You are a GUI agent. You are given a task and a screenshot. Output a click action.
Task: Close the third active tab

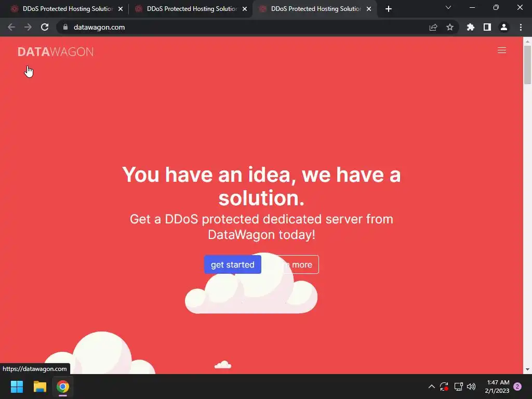[369, 9]
